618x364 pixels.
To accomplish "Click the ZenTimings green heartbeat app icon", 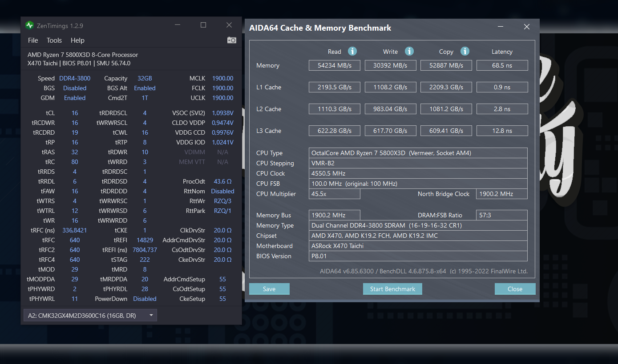I will [x=29, y=25].
